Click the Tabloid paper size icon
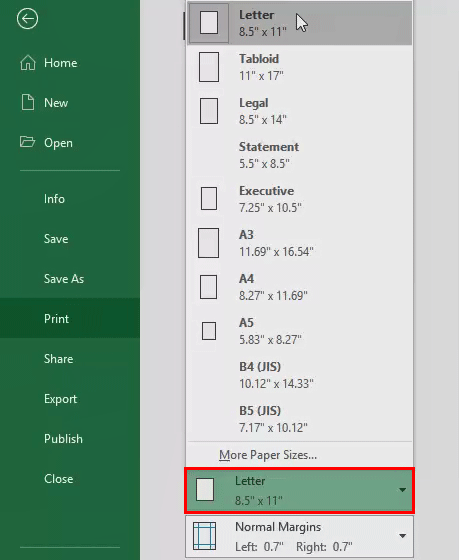The height and width of the screenshot is (560, 459). click(x=209, y=67)
